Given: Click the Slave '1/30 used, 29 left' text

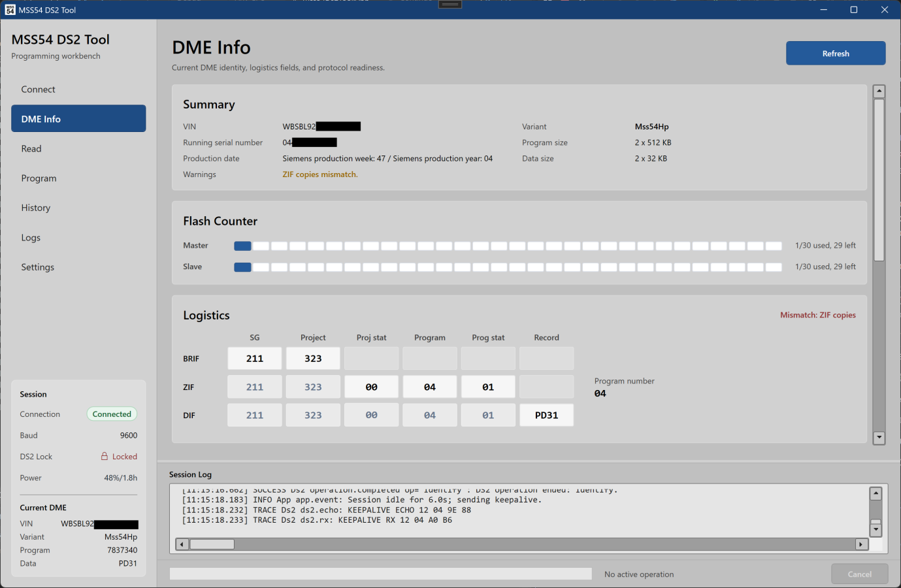Looking at the screenshot, I should [x=825, y=267].
